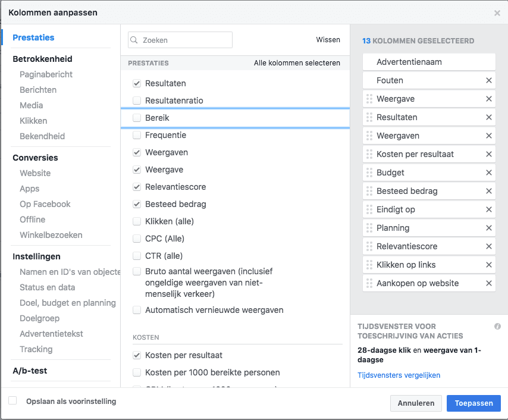Click the magnifier icon in the search box
508x420 pixels.
click(x=136, y=40)
